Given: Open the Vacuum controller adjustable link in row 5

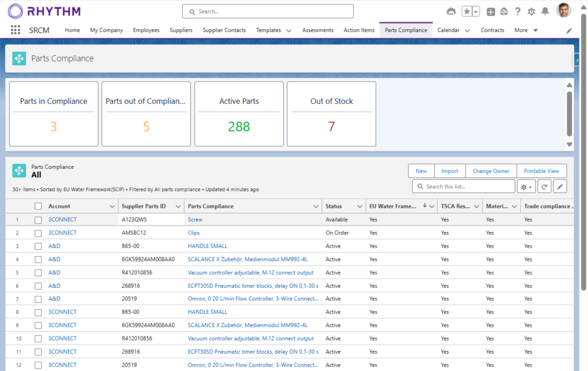Looking at the screenshot, I should (250, 273).
